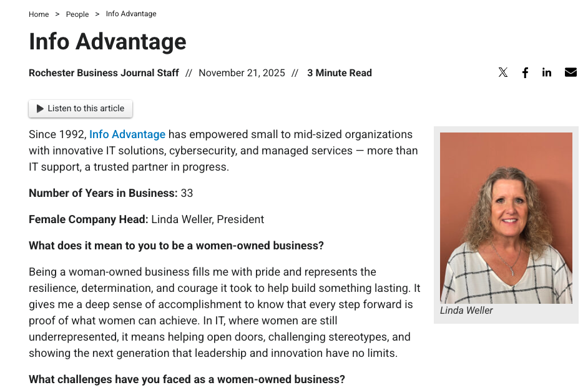Email this article using the envelope icon
The height and width of the screenshot is (390, 588).
[x=571, y=72]
